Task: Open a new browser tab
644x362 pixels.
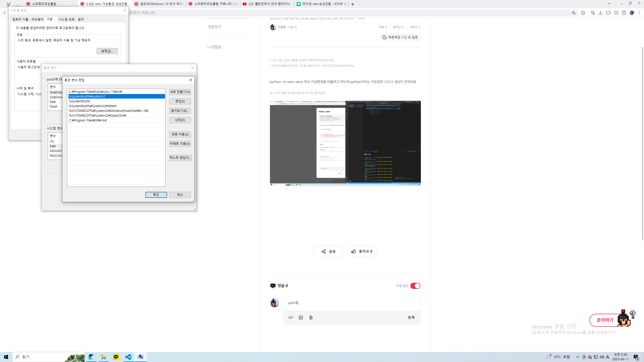Action: pos(353,4)
